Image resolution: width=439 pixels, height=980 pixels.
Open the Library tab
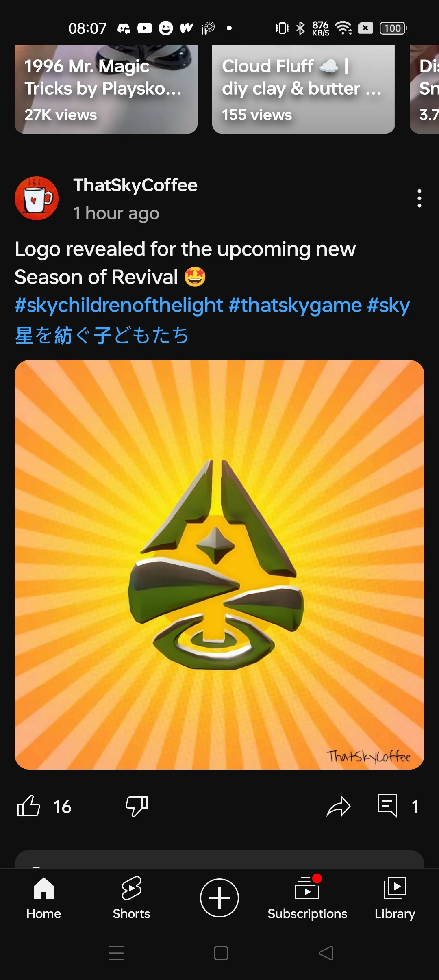(x=395, y=898)
